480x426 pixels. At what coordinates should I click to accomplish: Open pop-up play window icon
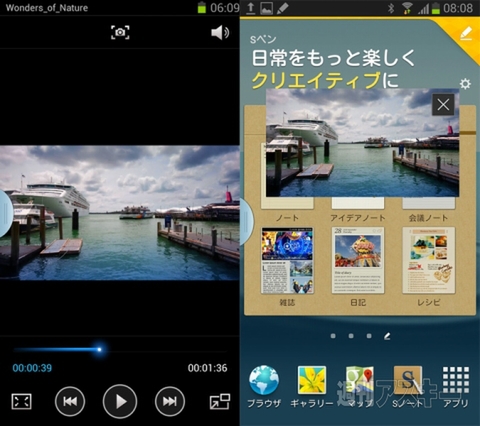tap(220, 401)
